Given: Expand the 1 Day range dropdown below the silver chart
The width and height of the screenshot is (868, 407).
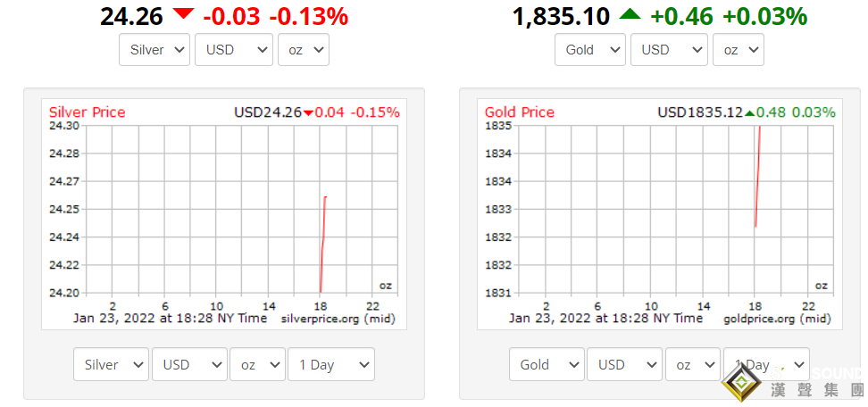Looking at the screenshot, I should coord(331,364).
